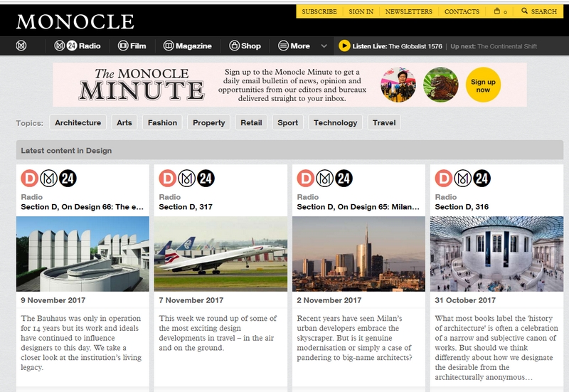
Task: Filter by Travel topic
Action: [384, 122]
